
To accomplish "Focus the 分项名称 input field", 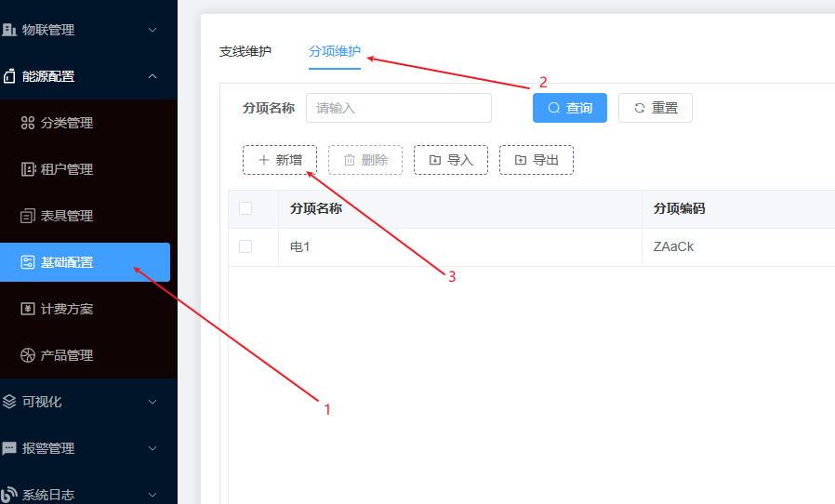I will click(x=399, y=108).
